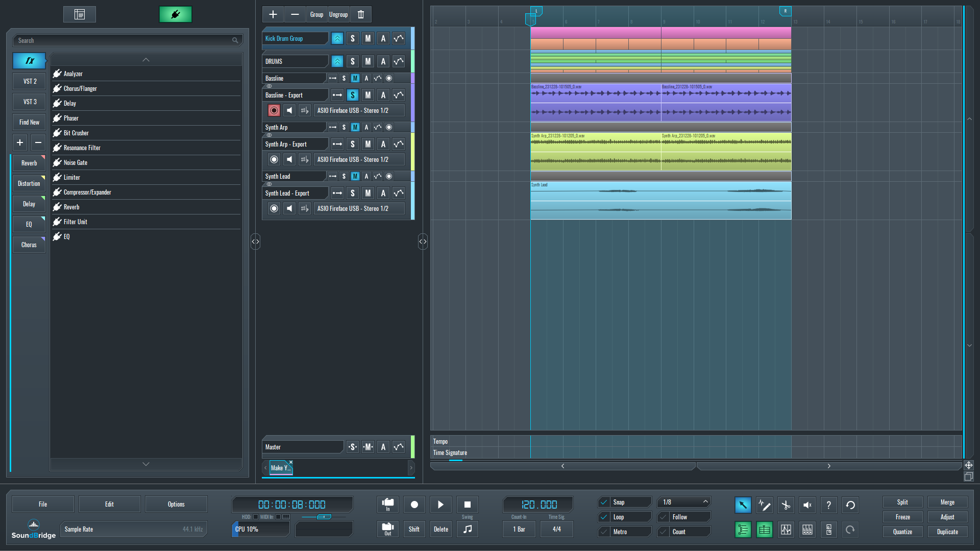Click the punch Out camera icon
Image resolution: width=980 pixels, height=551 pixels.
(x=388, y=529)
